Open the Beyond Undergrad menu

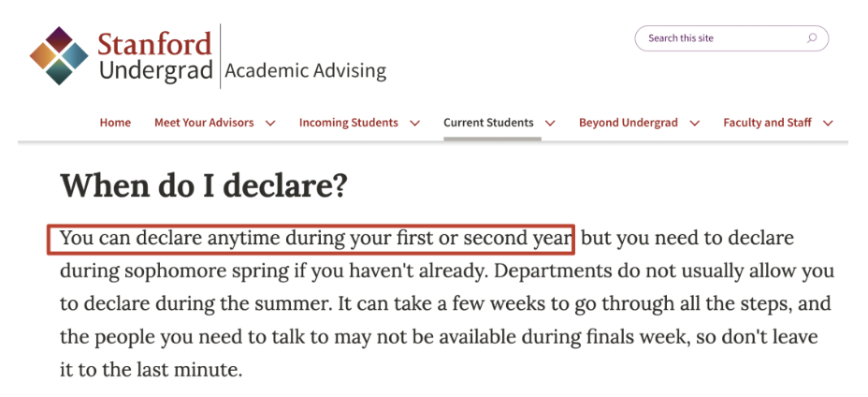tap(629, 123)
